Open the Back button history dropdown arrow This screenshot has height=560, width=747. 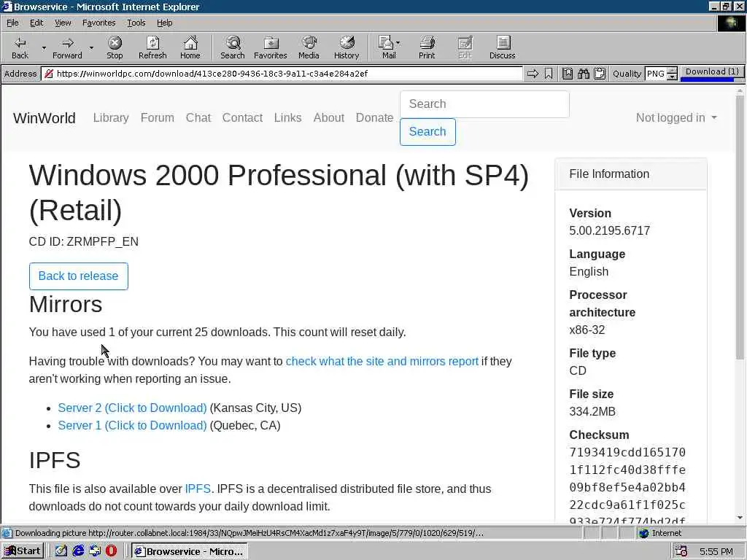pos(44,47)
